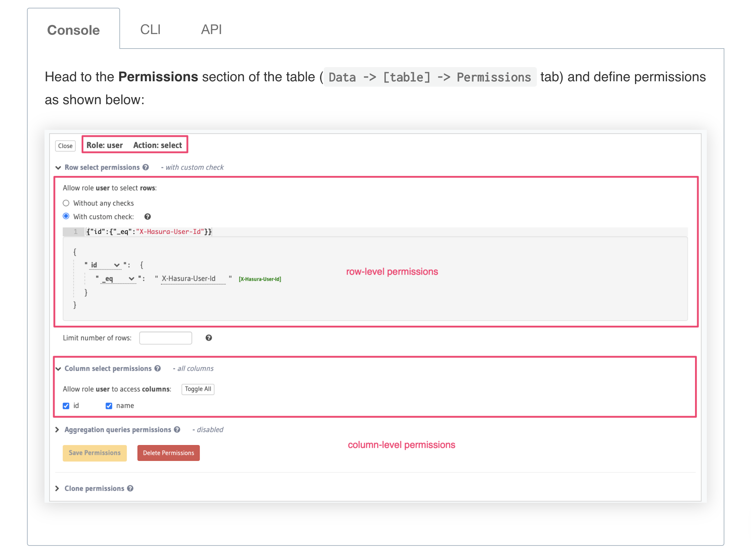
Task: Switch to the CLI tab
Action: coord(150,29)
